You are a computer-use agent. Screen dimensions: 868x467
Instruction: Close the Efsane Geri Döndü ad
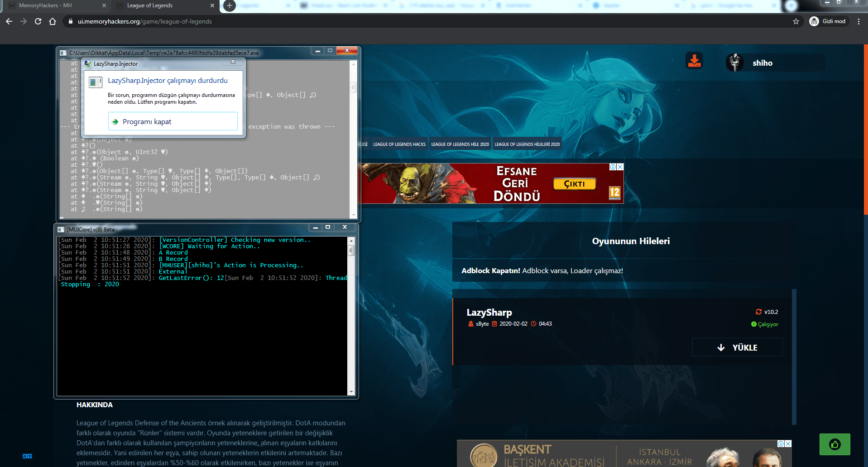coord(620,167)
